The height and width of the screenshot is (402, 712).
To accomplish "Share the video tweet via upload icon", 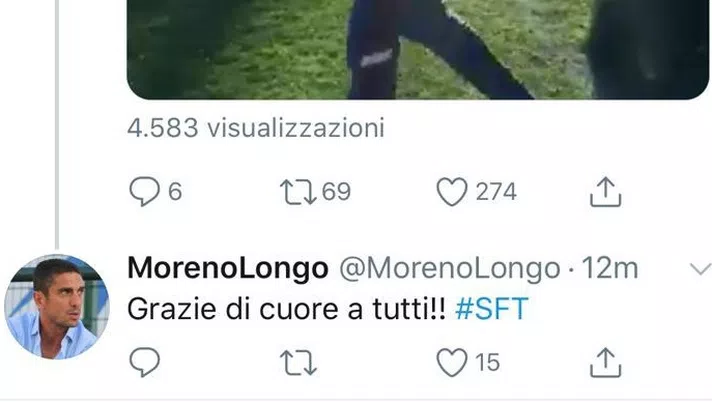I will 605,192.
